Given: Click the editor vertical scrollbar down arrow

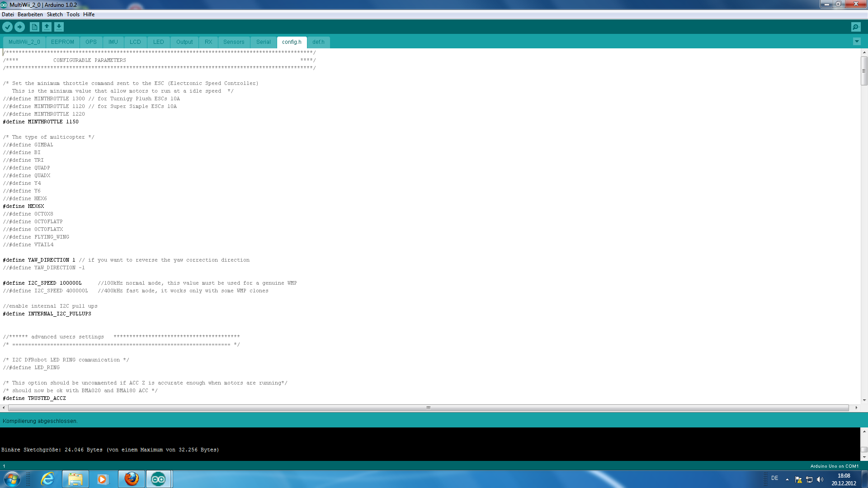Looking at the screenshot, I should 864,400.
